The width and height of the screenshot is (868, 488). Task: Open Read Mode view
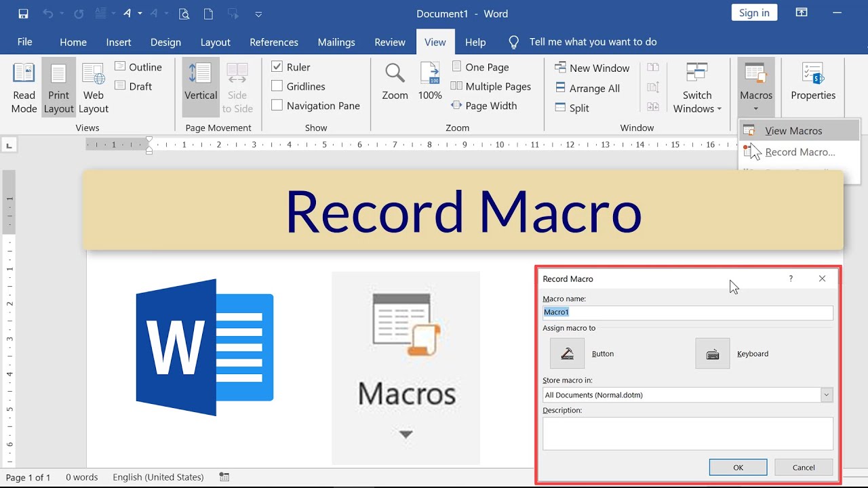[x=24, y=87]
